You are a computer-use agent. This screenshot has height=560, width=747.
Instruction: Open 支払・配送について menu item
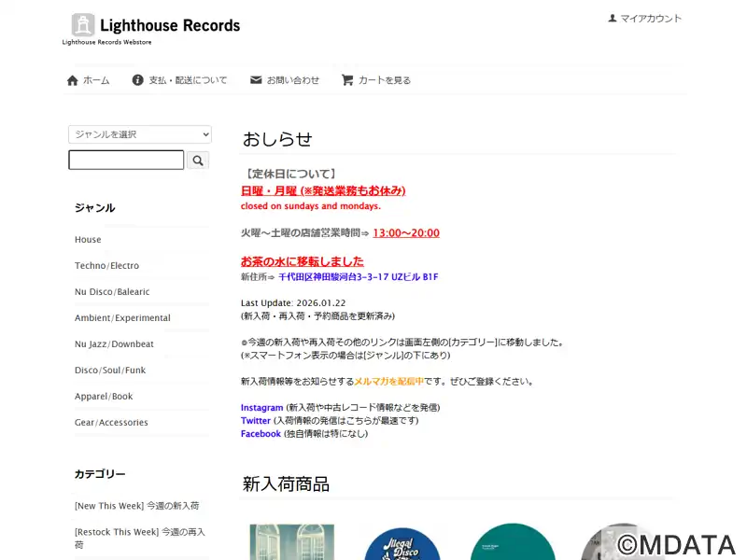coord(189,80)
